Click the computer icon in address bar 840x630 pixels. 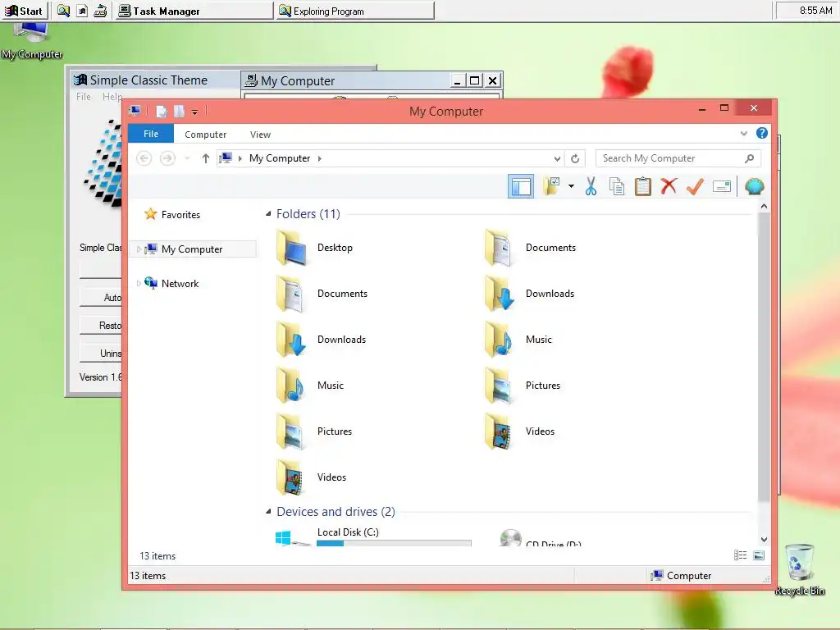226,158
